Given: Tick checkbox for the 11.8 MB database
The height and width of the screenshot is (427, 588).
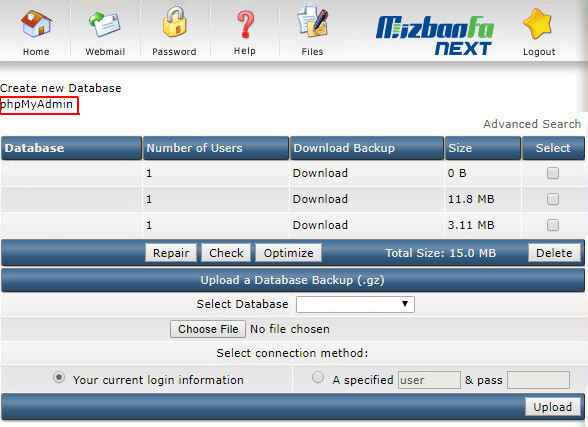Looking at the screenshot, I should (x=553, y=199).
